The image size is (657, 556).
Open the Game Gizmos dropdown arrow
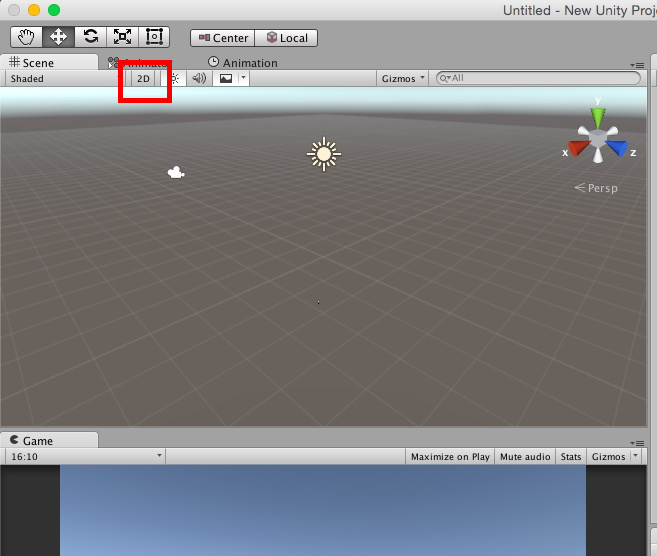pyautogui.click(x=636, y=456)
